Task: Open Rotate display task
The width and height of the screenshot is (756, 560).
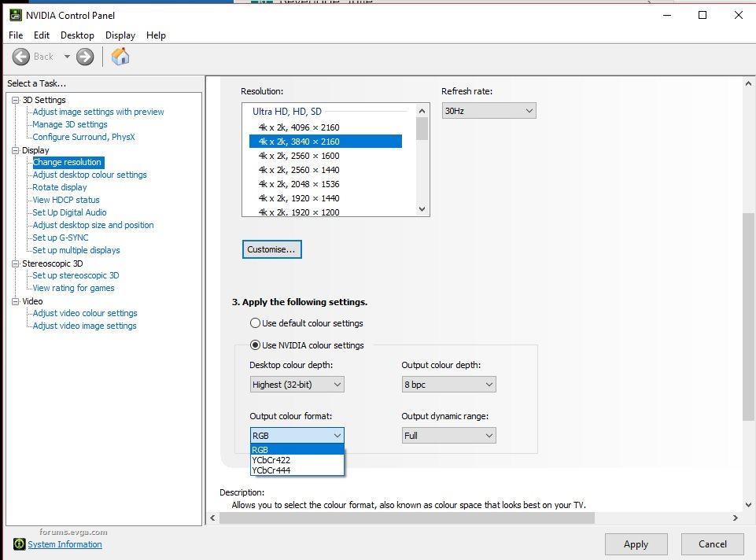Action: pos(60,187)
